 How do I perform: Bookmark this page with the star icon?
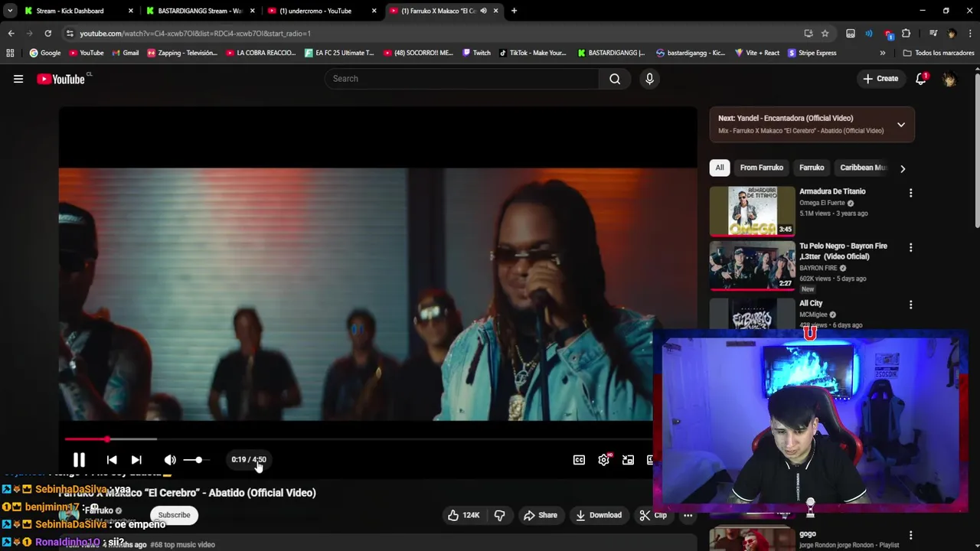[x=825, y=34]
